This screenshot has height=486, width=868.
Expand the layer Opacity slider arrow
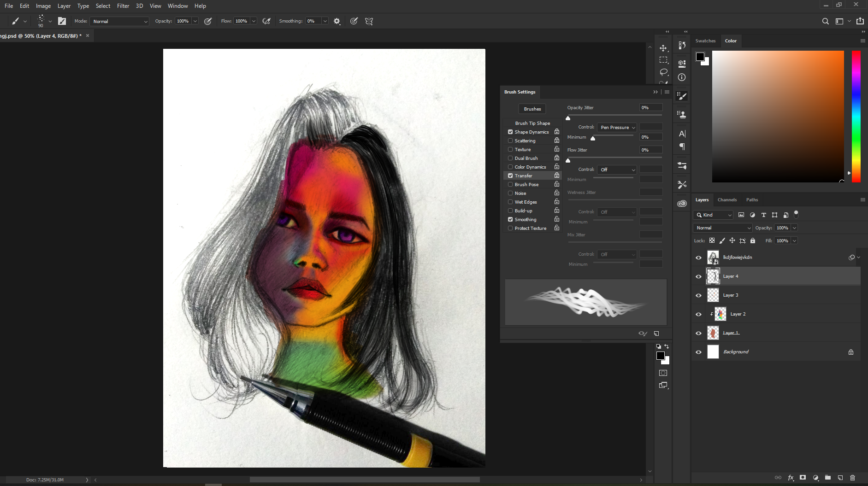tap(794, 228)
